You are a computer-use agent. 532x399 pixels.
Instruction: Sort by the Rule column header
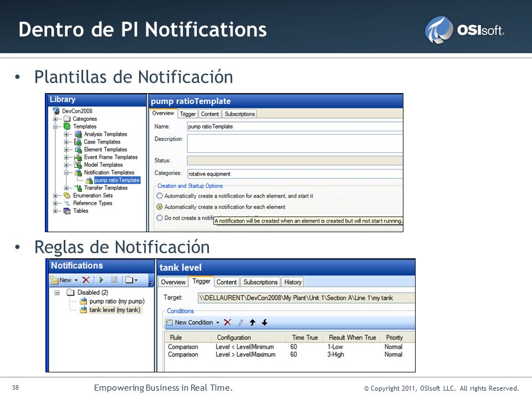(x=188, y=337)
